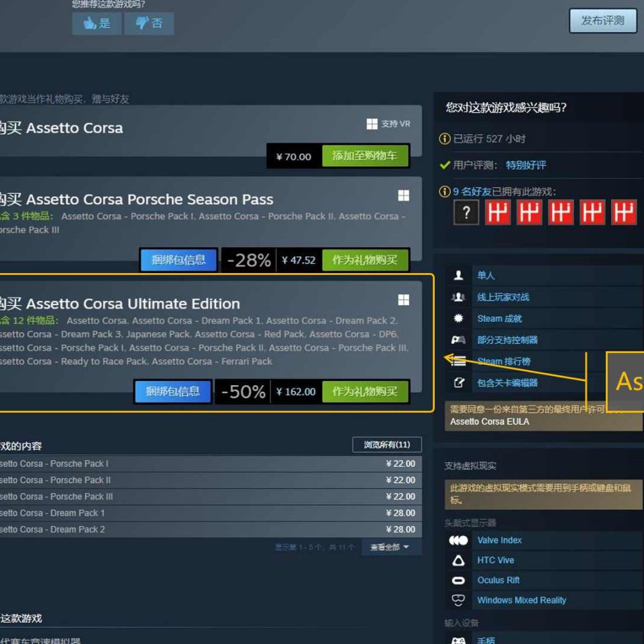Viewport: 644px width, 644px height.
Task: Click the thumbs-down 否 button
Action: pos(149,23)
